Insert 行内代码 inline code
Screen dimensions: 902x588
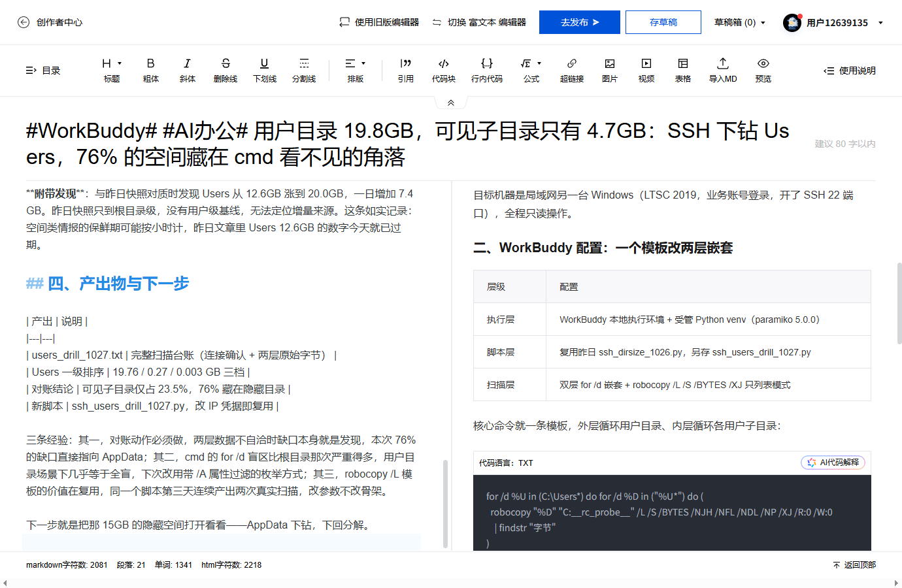pos(487,71)
